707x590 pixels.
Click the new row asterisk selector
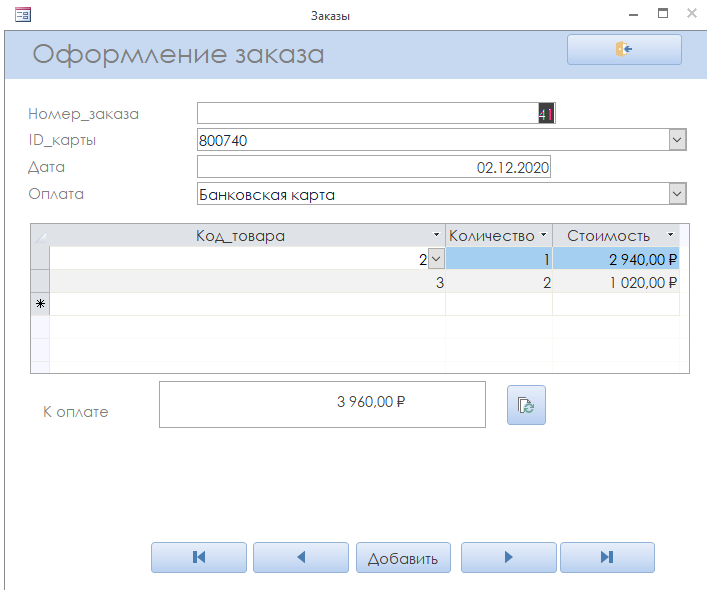pyautogui.click(x=40, y=304)
